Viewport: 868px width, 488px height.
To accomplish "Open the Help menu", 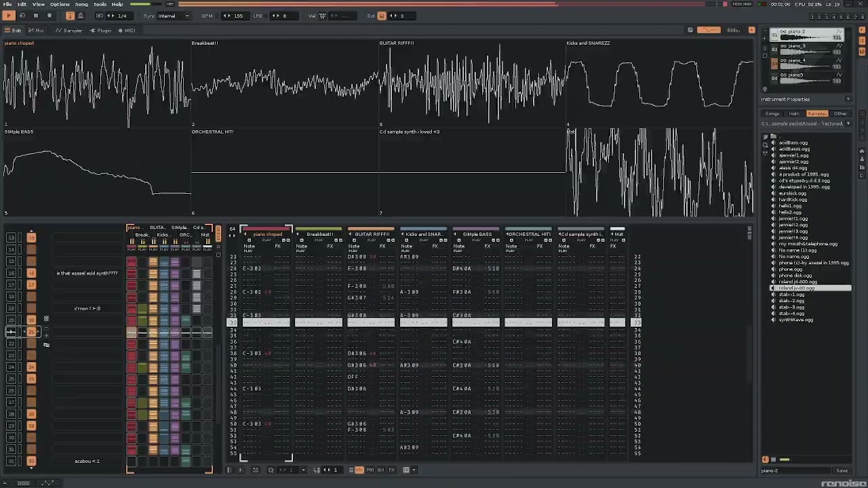I will coord(117,4).
